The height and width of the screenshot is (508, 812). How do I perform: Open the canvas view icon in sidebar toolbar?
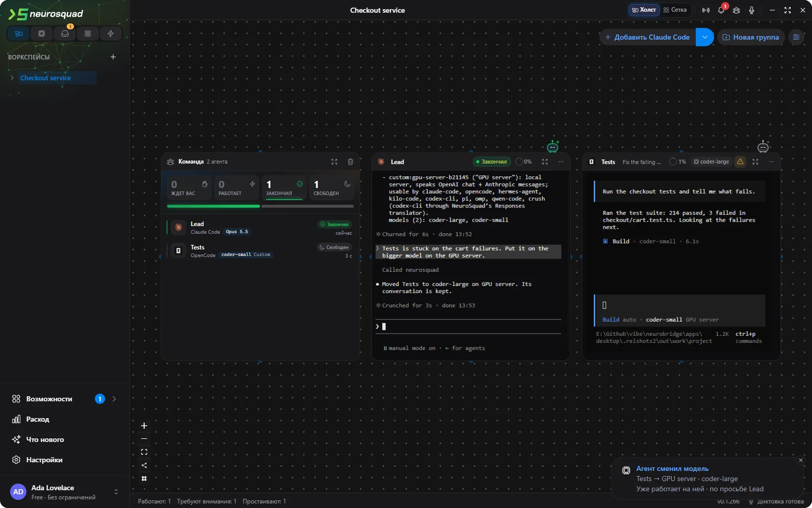point(19,34)
